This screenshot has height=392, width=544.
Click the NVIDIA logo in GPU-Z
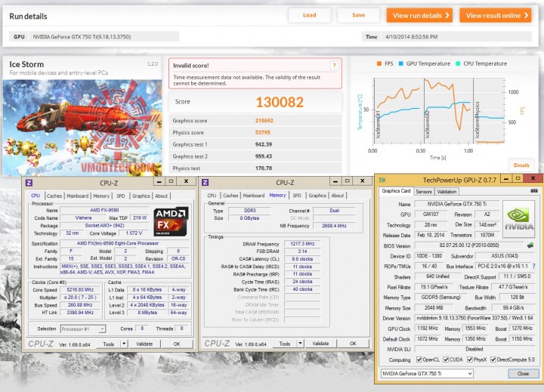coord(518,219)
